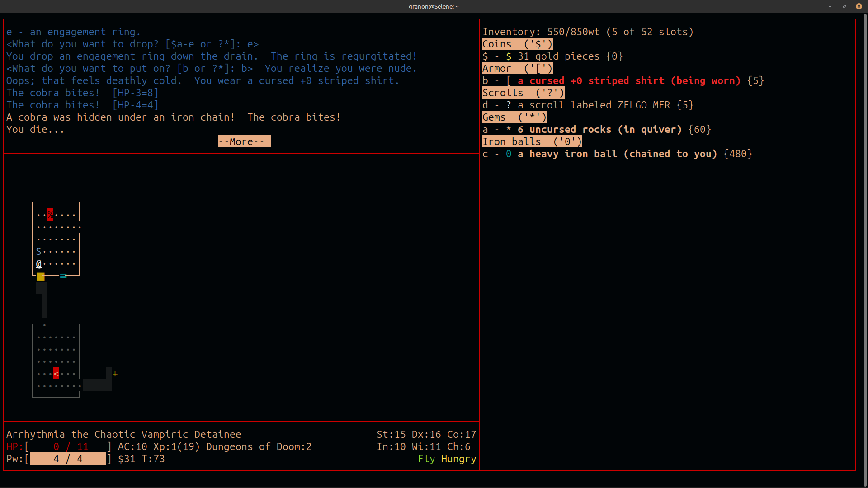Click the Inventory weight and slots header

pyautogui.click(x=588, y=32)
